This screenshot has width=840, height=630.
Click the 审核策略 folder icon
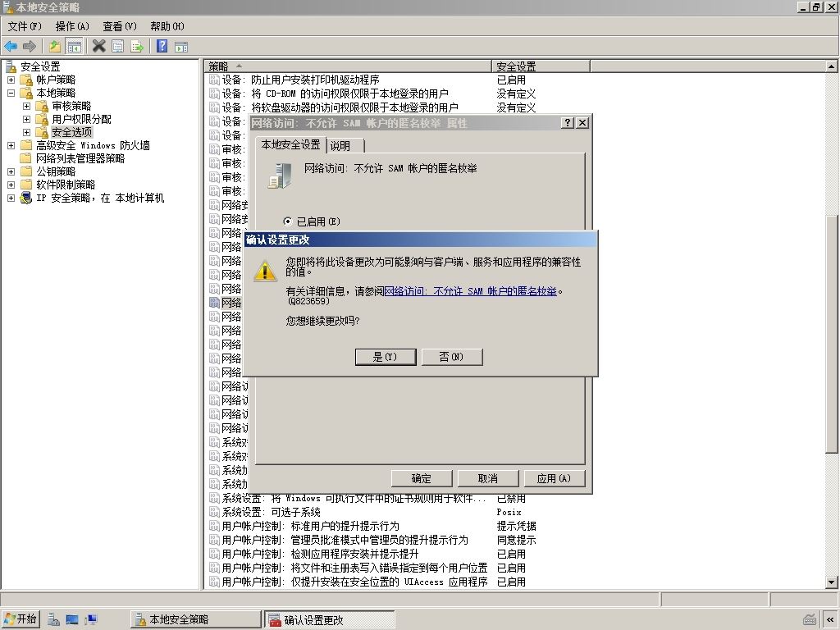[x=42, y=106]
